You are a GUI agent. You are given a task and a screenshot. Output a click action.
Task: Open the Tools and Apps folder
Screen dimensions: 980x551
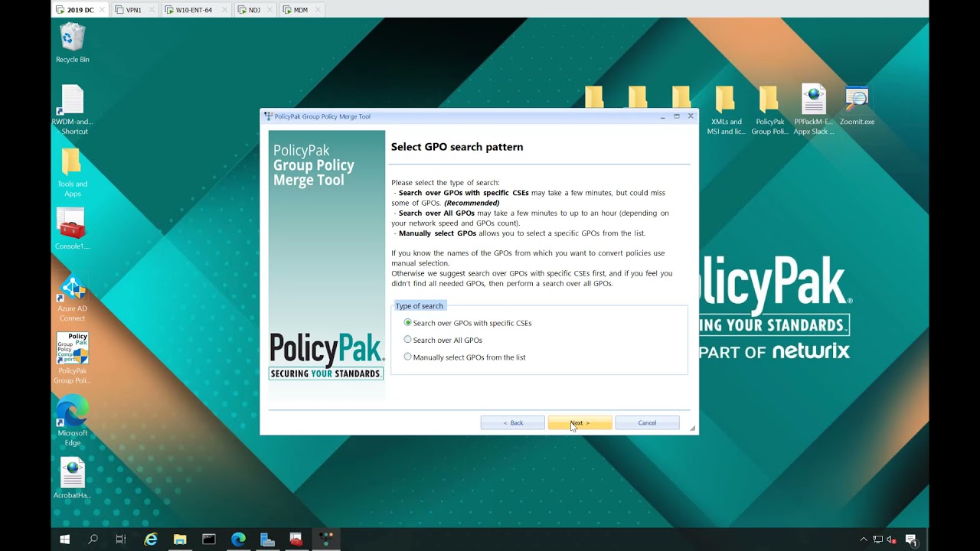[x=72, y=173]
